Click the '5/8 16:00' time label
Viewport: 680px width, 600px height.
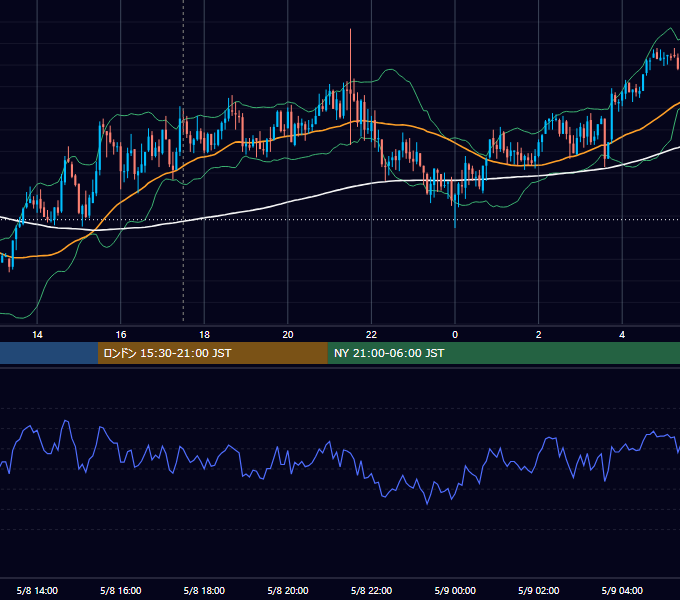pyautogui.click(x=121, y=590)
